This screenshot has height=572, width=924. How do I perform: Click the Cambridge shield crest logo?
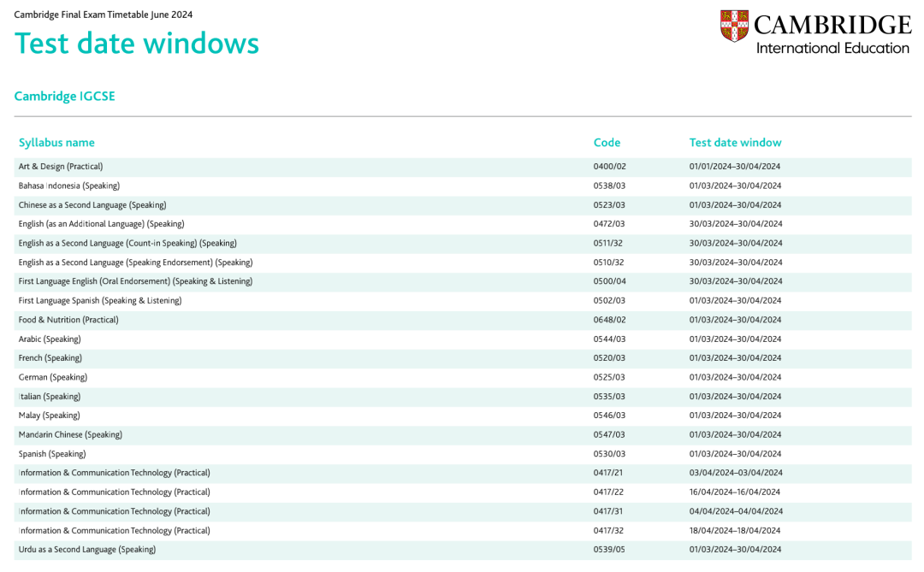tap(734, 26)
